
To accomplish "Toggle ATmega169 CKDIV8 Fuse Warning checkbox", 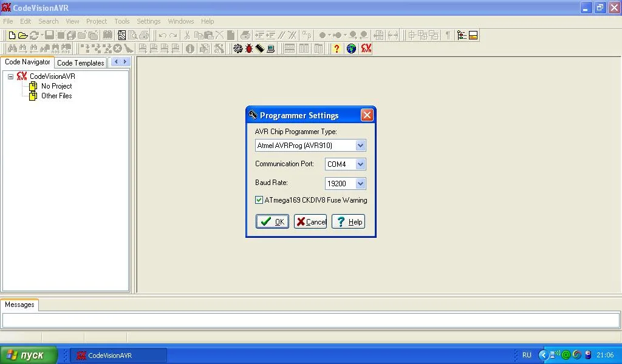I will pyautogui.click(x=259, y=200).
